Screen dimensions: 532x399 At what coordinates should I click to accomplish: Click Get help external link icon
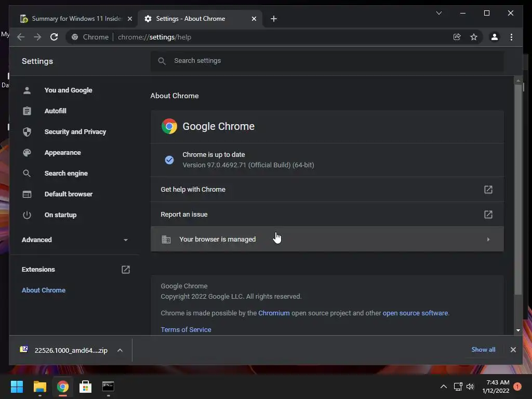[x=488, y=189]
